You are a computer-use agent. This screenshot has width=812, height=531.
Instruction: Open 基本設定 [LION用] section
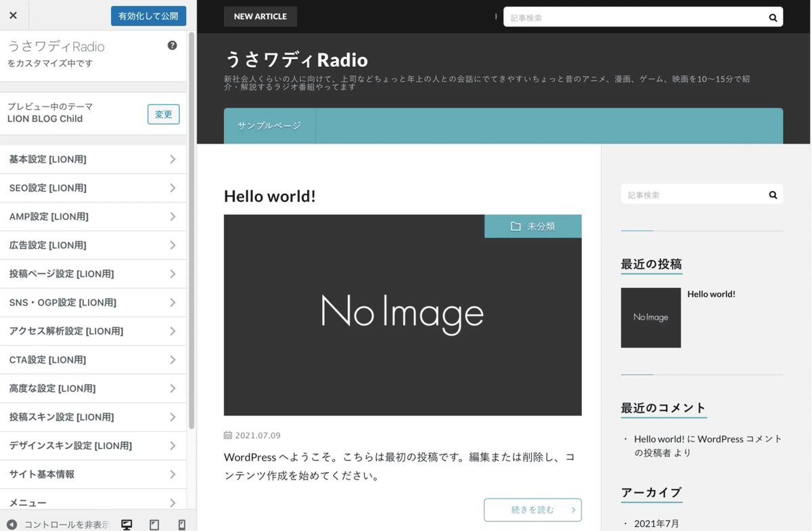93,159
